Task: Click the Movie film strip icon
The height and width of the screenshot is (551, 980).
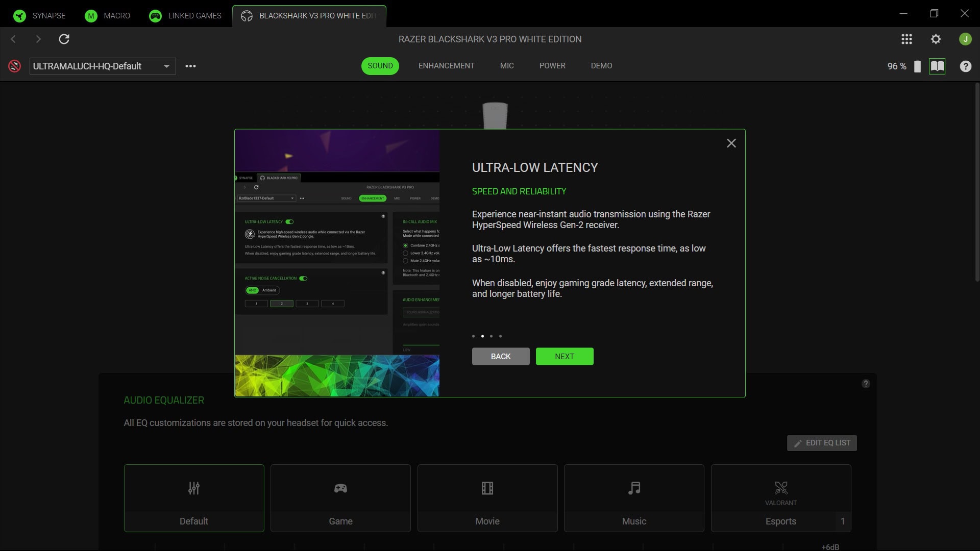Action: click(x=487, y=488)
